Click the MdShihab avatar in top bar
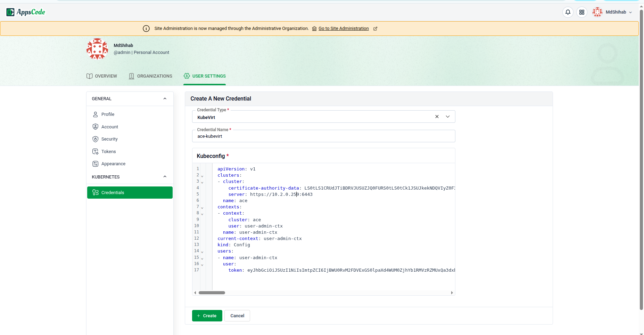The width and height of the screenshot is (644, 335). (597, 12)
